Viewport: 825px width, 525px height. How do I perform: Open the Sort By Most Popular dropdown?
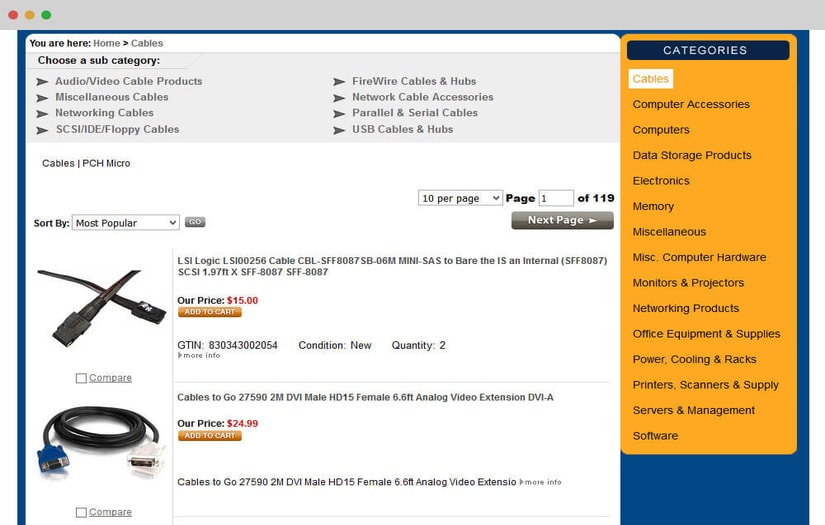pos(126,223)
